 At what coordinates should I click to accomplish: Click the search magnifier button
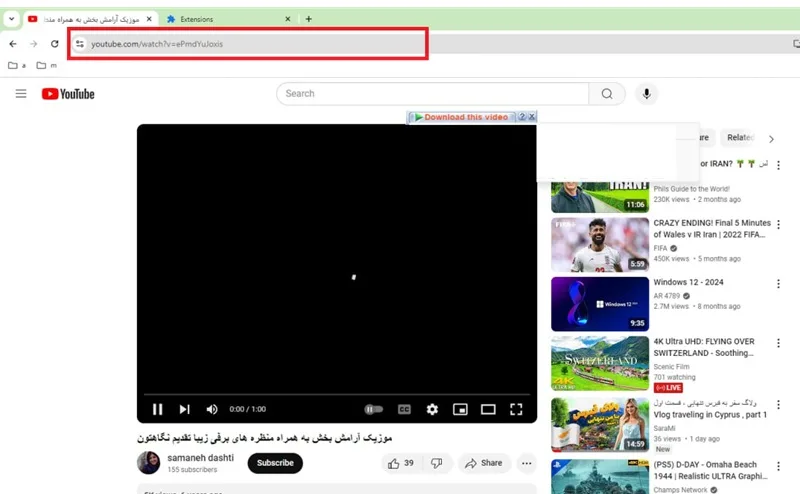coord(607,94)
